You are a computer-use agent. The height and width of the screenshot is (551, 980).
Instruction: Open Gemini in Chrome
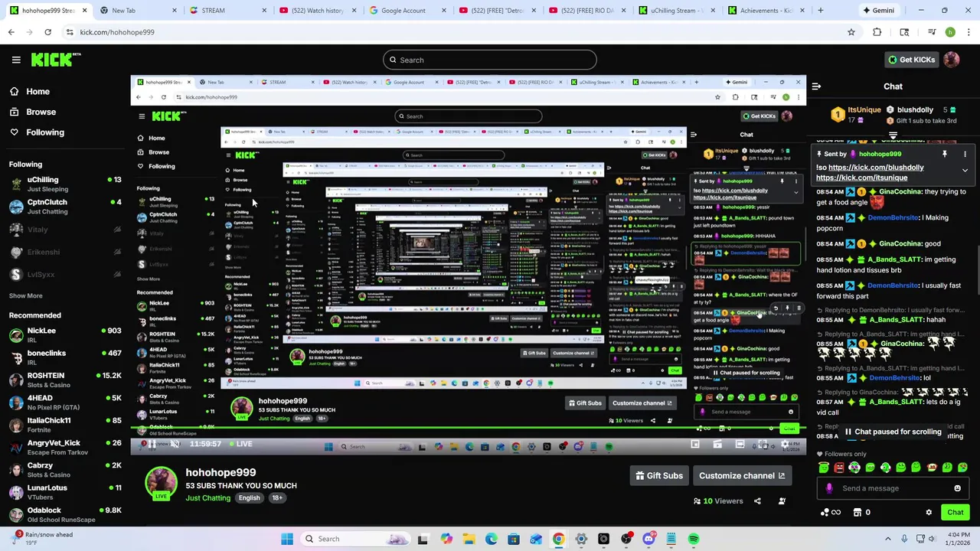[877, 11]
